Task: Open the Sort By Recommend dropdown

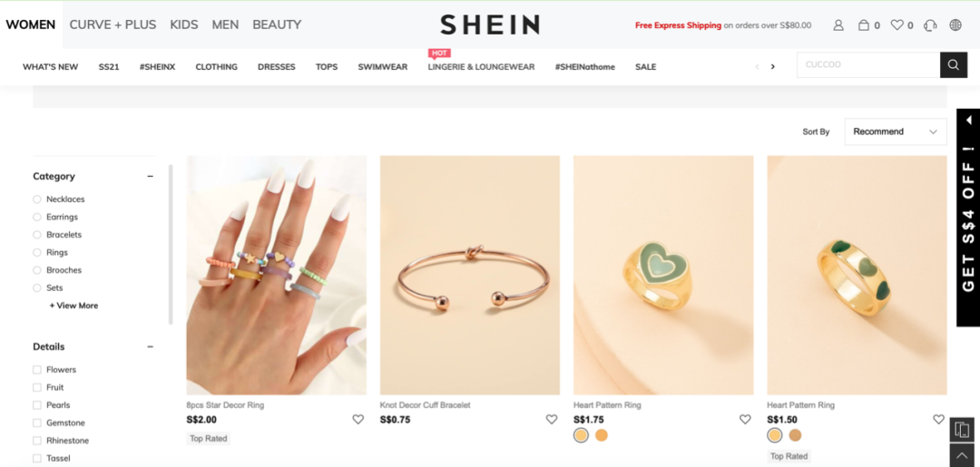Action: 895,131
